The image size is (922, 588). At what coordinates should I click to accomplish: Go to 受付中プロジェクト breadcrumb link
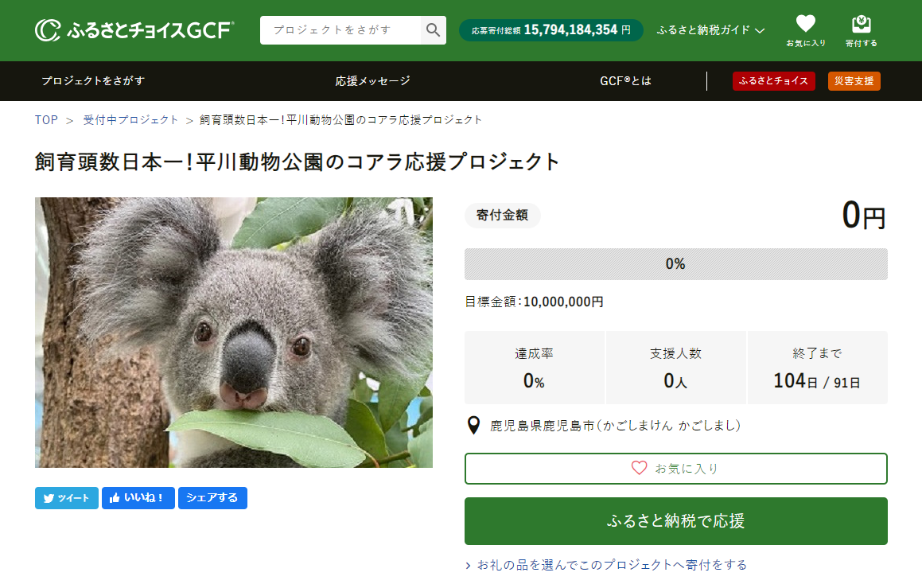pos(131,120)
